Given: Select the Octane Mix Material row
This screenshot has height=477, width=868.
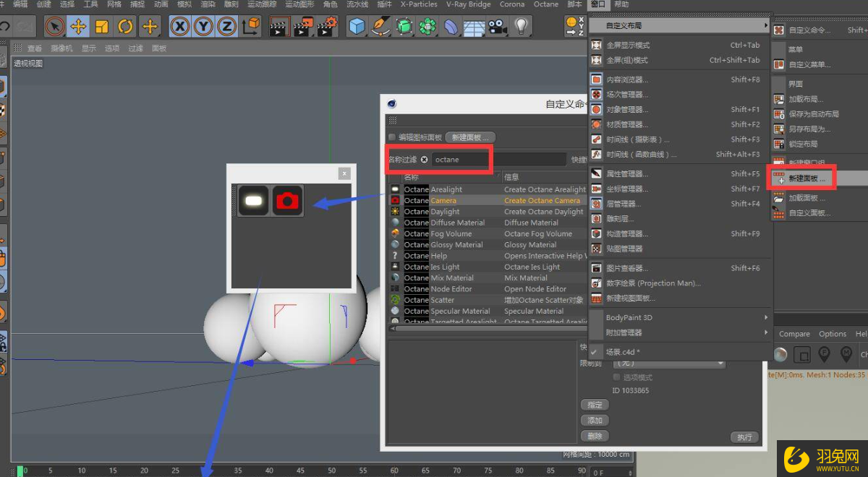Looking at the screenshot, I should point(488,278).
